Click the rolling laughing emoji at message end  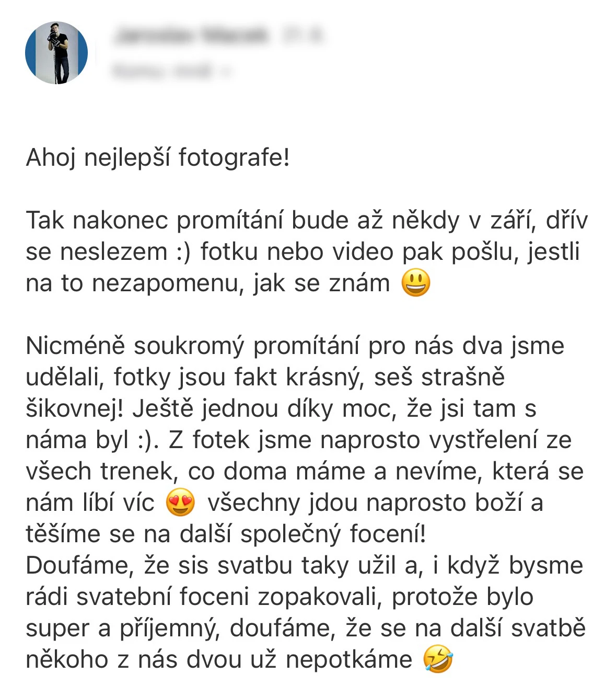[438, 659]
